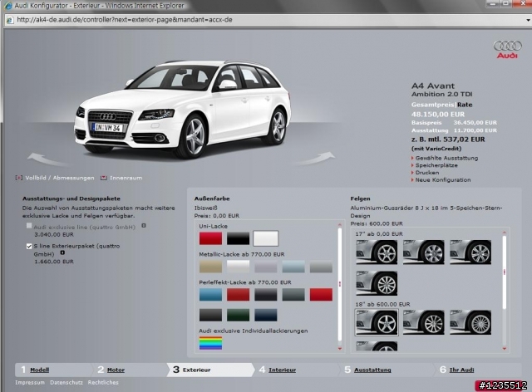532x392 pixels.
Task: Click the Felgen list scrollbar track
Action: coord(505,291)
